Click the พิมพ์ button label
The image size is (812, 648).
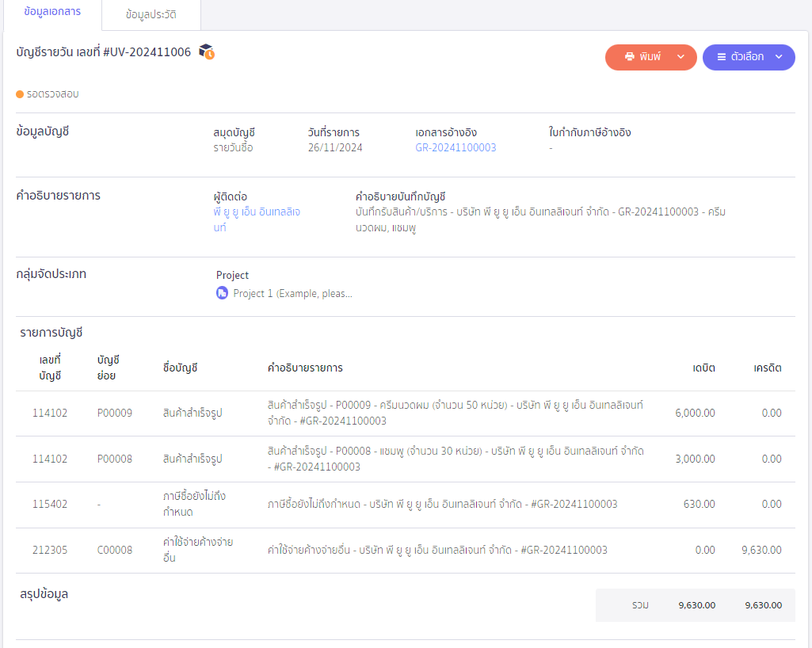(650, 57)
